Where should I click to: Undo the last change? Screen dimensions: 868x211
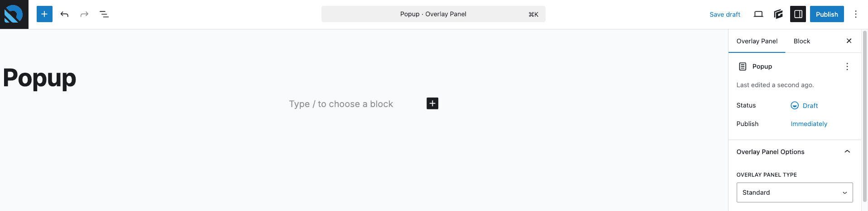[x=64, y=14]
